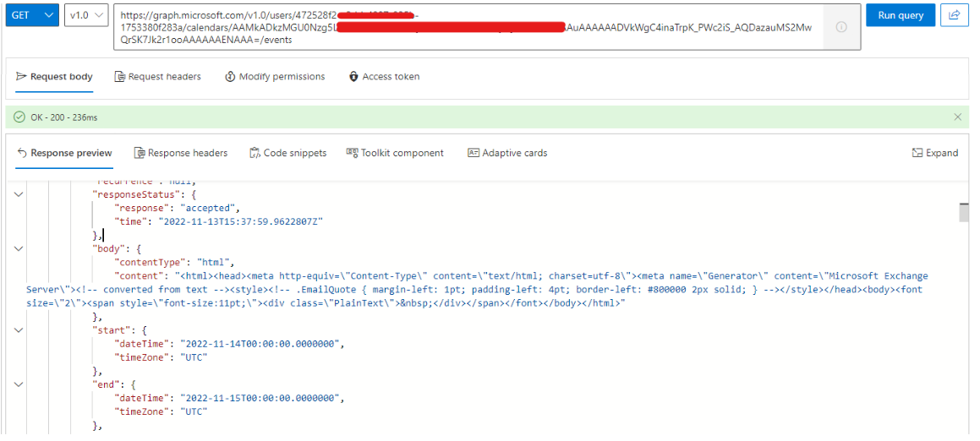Viewport: 980px width, 441px height.
Task: Click the end timeZone "UTC" value
Action: 194,411
